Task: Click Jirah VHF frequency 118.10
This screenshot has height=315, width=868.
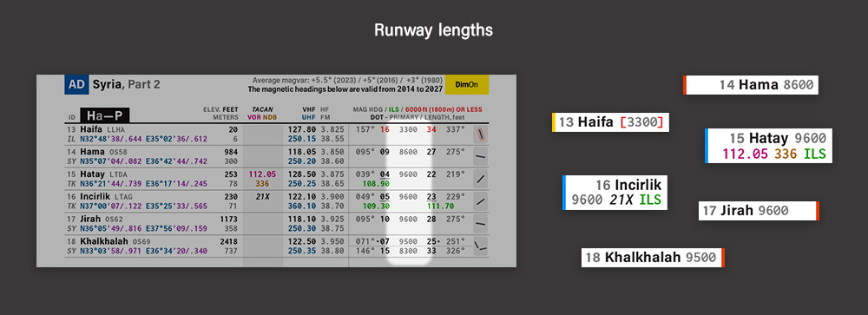Action: (x=301, y=220)
